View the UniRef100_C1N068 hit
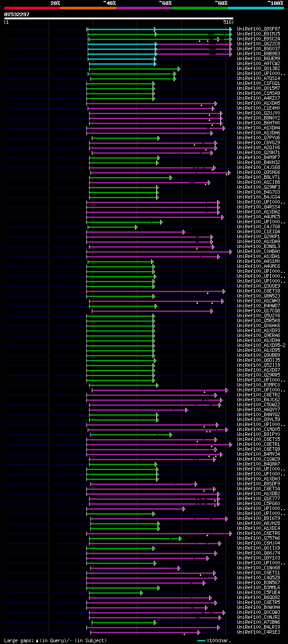Screen dimensions: 288x644 click(258, 568)
